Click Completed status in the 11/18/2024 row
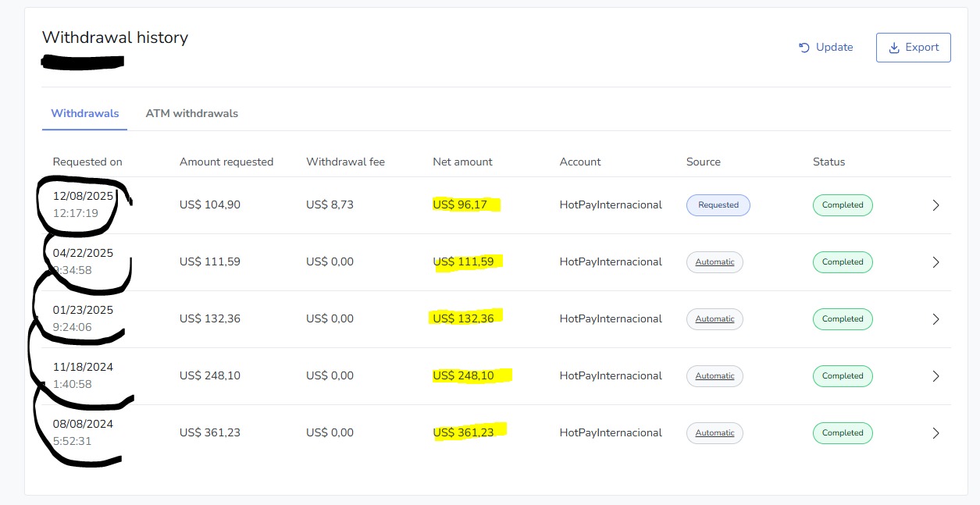The image size is (980, 505). pyautogui.click(x=843, y=376)
